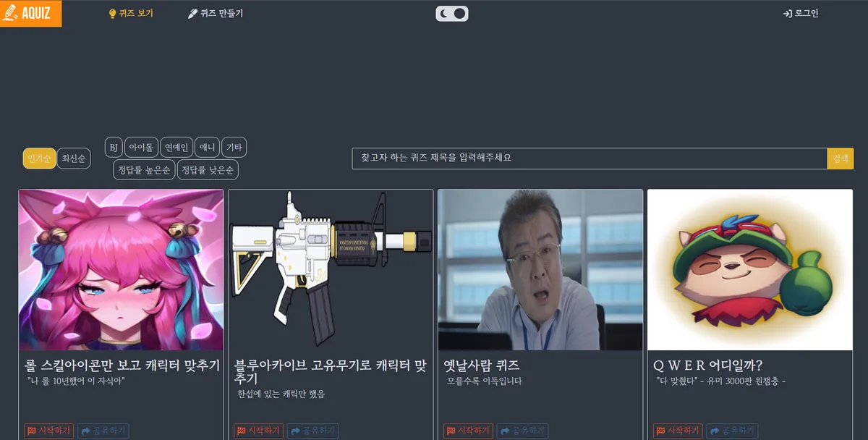This screenshot has width=868, height=440.
Task: Click title 블루아카이브 고유무기로 캐릭터 맞추기
Action: pyautogui.click(x=331, y=372)
